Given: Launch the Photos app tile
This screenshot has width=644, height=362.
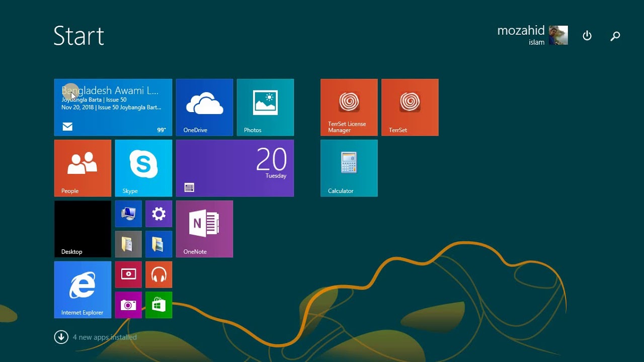Looking at the screenshot, I should [265, 107].
